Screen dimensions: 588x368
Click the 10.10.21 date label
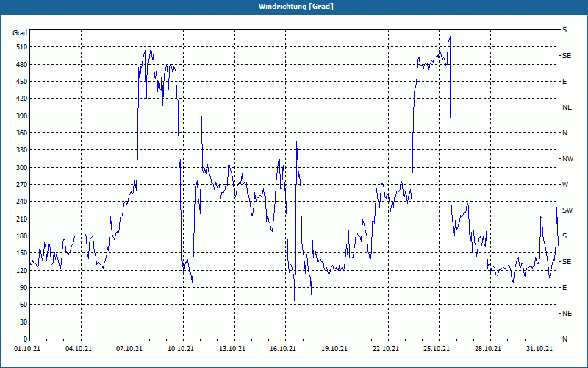tap(181, 349)
